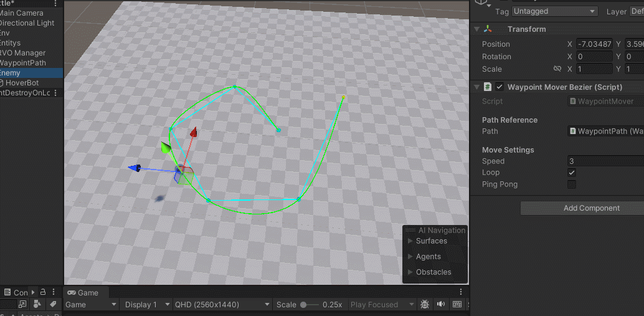The width and height of the screenshot is (644, 316).
Task: Open the QHD resolution dropdown
Action: [223, 305]
